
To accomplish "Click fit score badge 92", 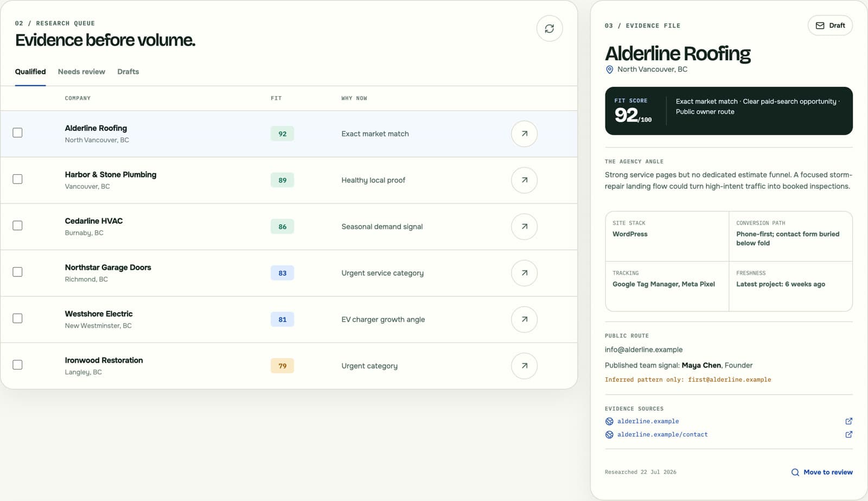I will (282, 134).
